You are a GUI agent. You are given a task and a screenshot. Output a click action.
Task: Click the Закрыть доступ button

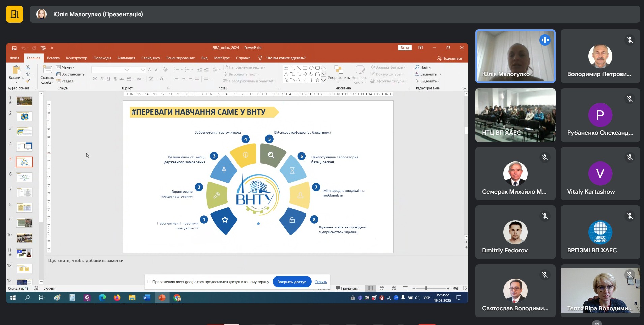click(292, 282)
